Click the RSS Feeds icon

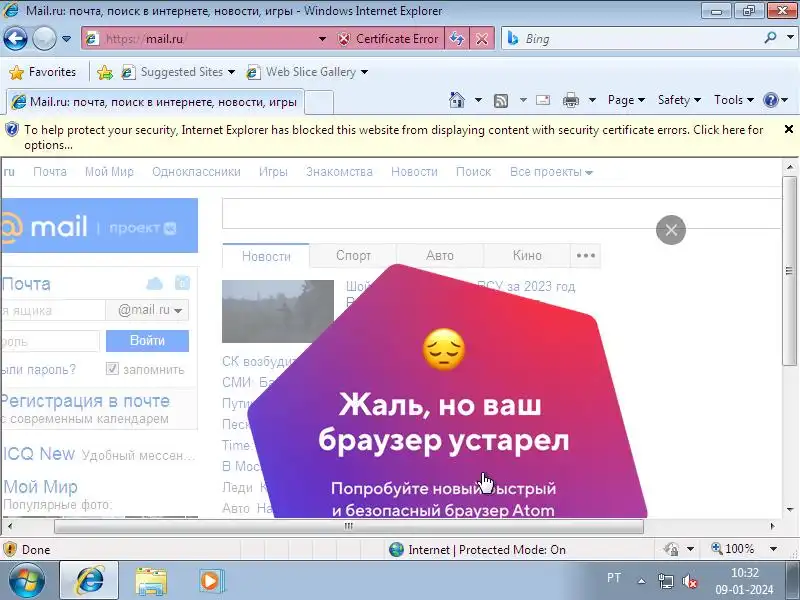click(501, 101)
